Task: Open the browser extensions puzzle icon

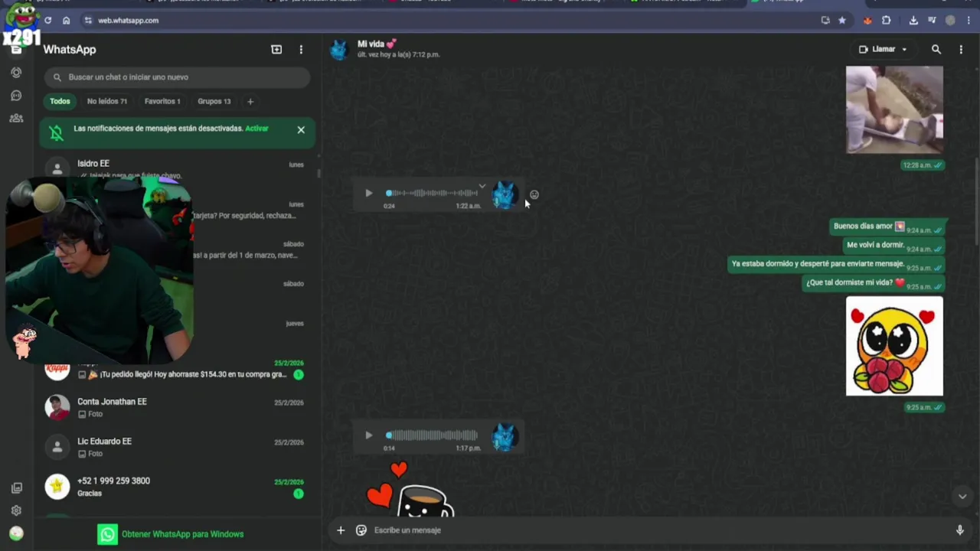Action: click(887, 21)
